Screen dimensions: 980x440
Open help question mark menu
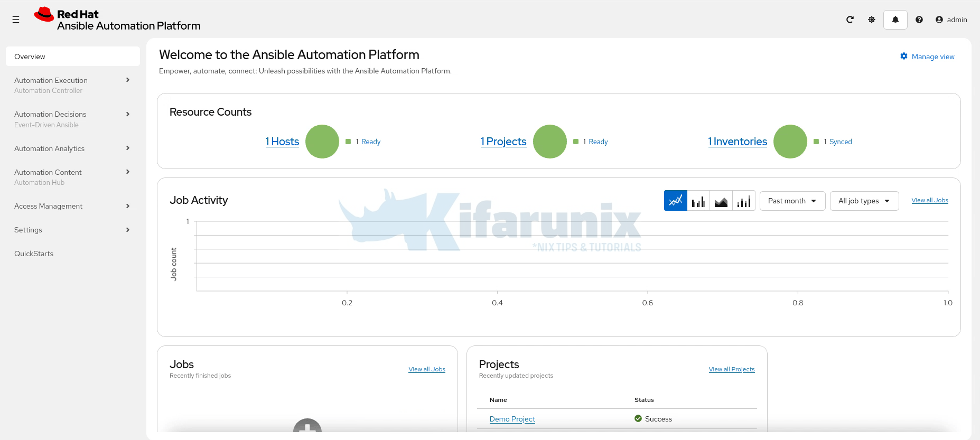point(919,20)
